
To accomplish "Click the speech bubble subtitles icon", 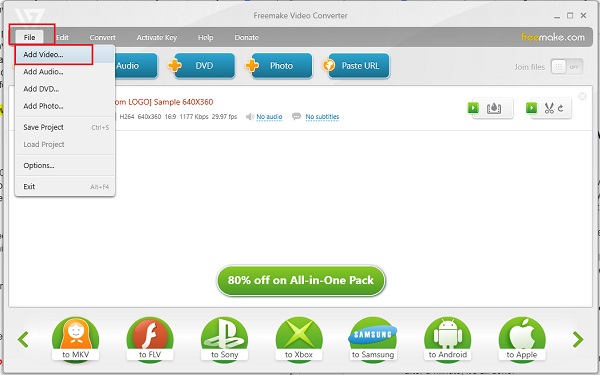I will tap(296, 116).
